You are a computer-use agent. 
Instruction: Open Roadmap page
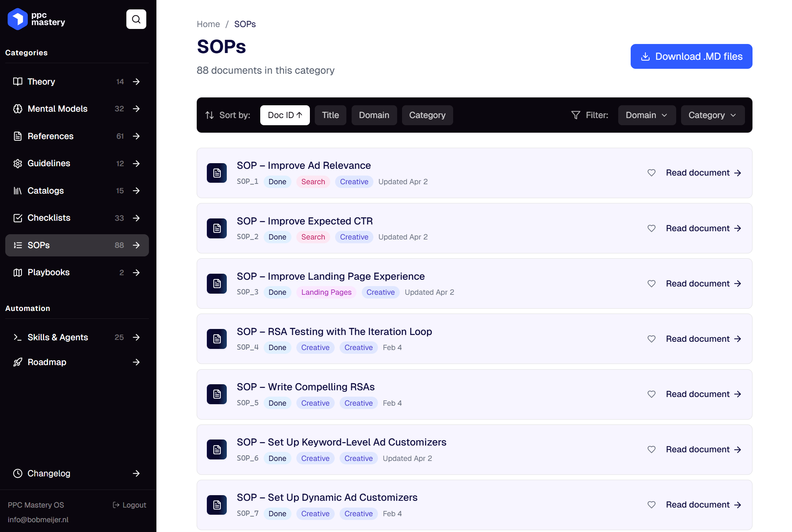[77, 362]
